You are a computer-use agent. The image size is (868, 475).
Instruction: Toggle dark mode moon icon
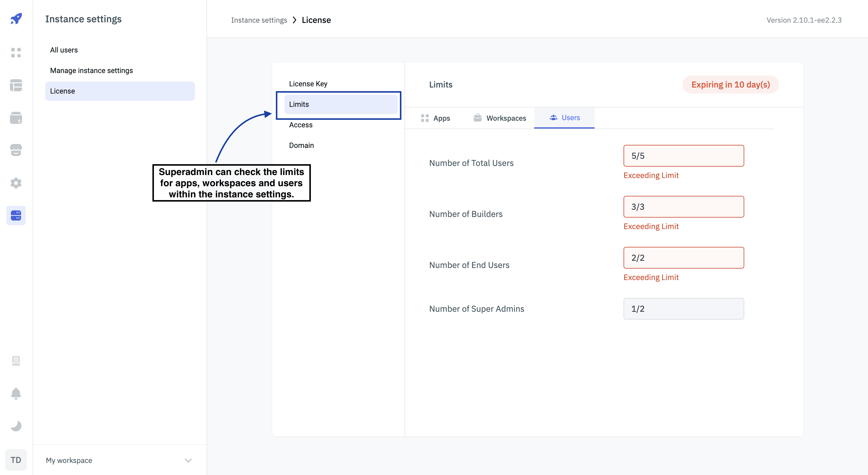pos(16,426)
